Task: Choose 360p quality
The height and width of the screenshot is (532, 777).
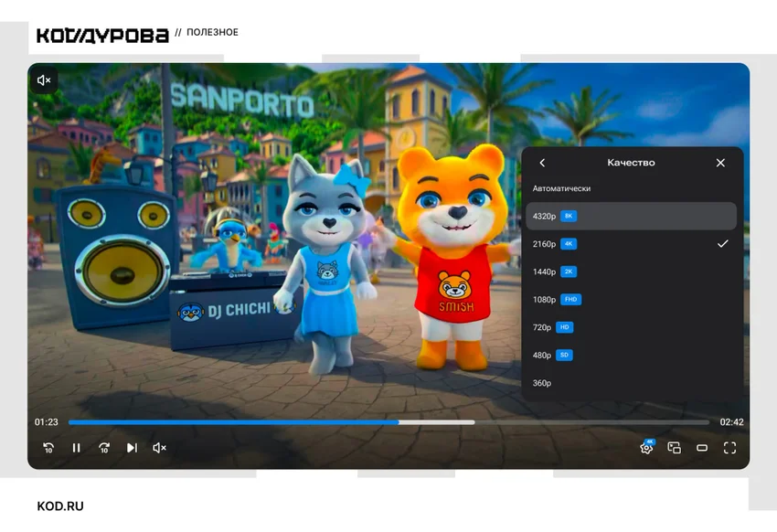Action: (x=631, y=383)
